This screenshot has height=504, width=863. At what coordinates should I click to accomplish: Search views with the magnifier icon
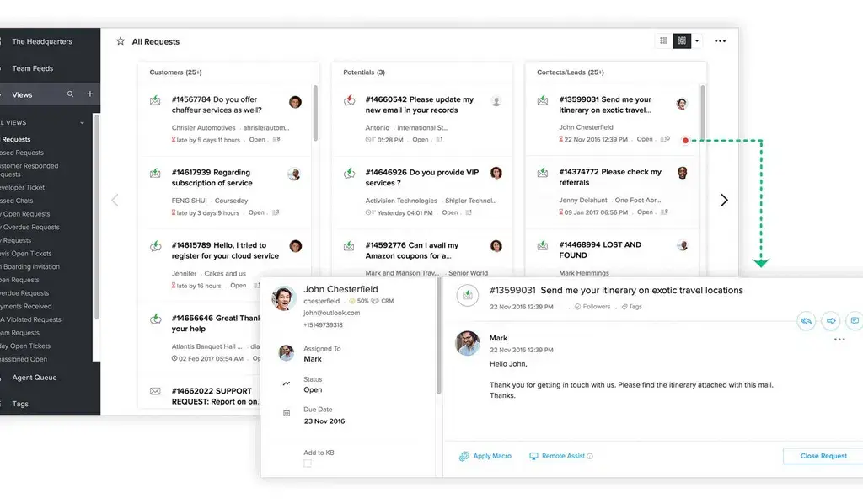pyautogui.click(x=71, y=94)
